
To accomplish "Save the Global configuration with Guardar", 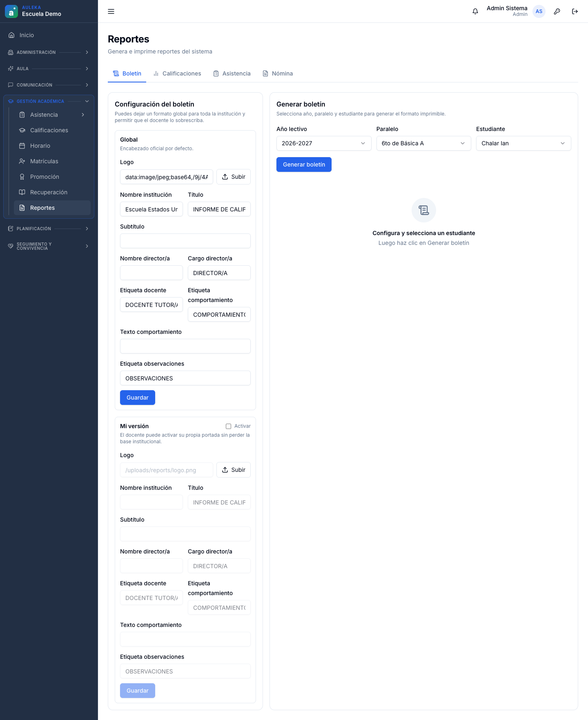I will [x=138, y=398].
